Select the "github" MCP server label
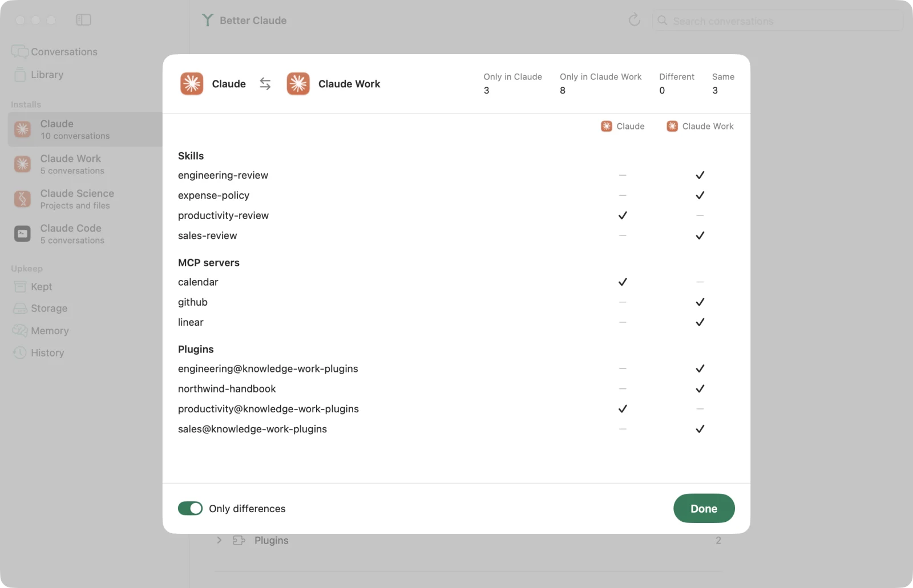The image size is (913, 588). click(193, 302)
